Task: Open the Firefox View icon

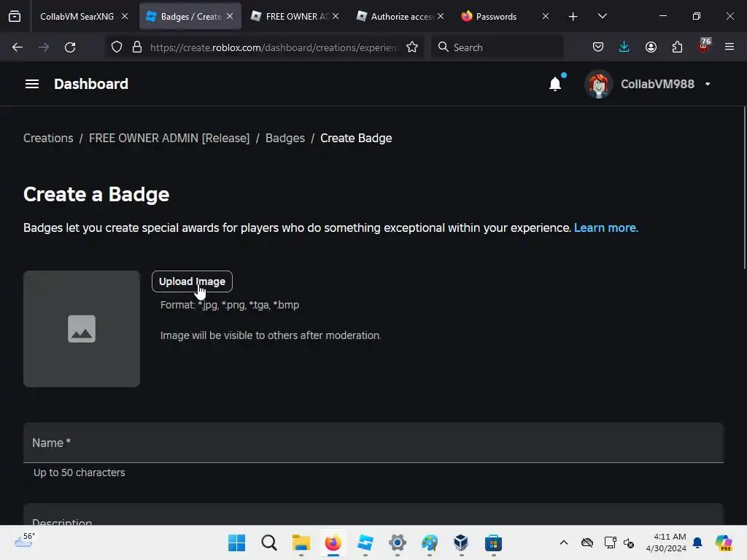Action: 15,17
